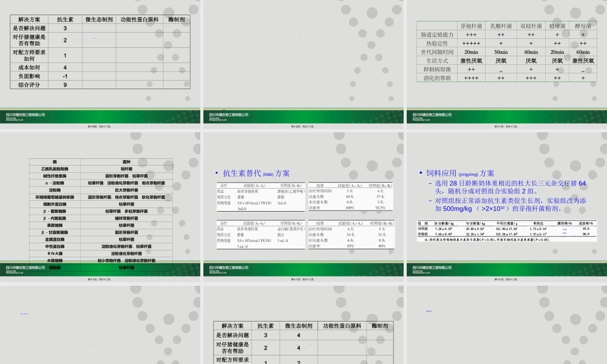Select the 对照组/实验组 feed trial results table

pyautogui.click(x=505, y=232)
